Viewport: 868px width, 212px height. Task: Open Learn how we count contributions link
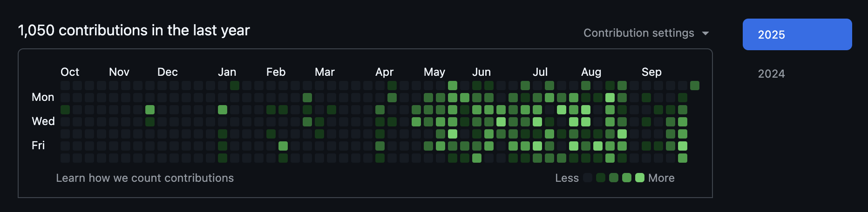click(145, 178)
